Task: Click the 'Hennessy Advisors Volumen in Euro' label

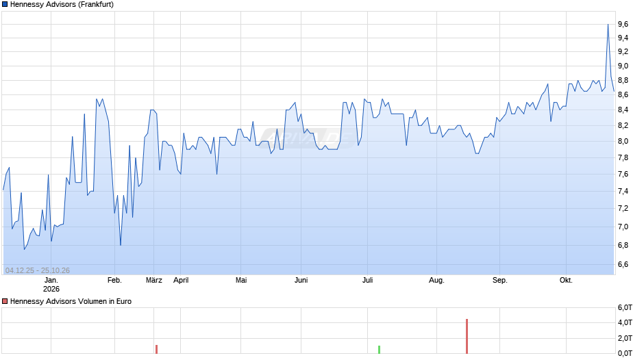Action: (71, 301)
